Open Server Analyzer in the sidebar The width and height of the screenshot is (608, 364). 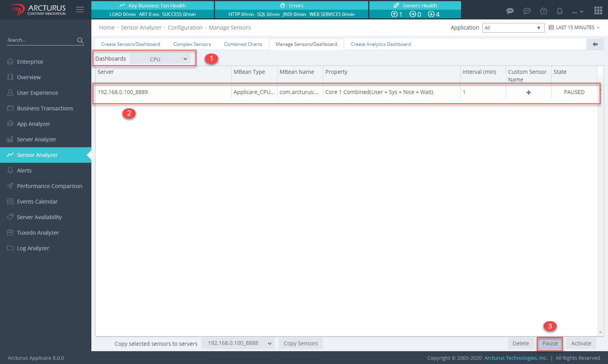(x=37, y=139)
